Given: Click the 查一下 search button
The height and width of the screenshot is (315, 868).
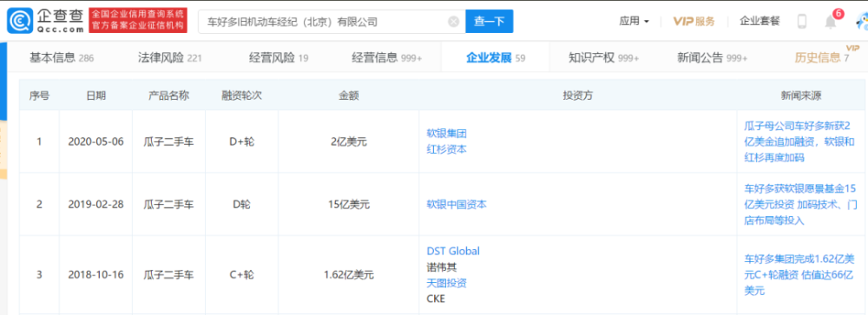Looking at the screenshot, I should tap(490, 22).
